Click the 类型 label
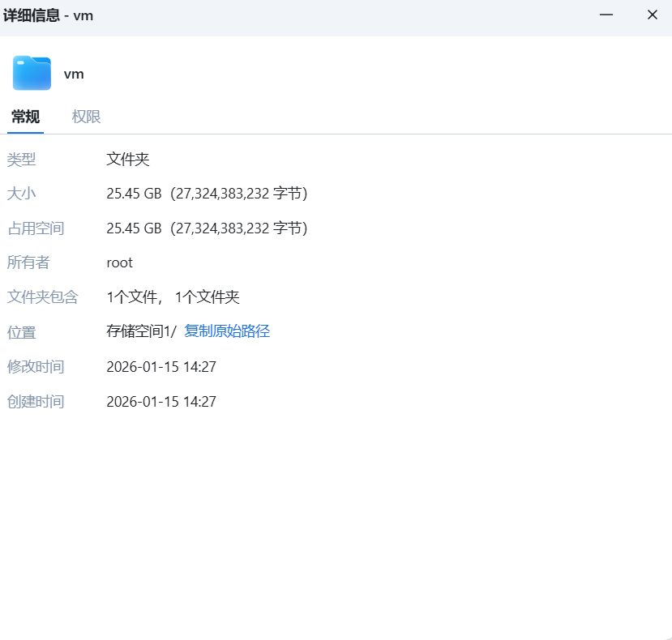Image resolution: width=672 pixels, height=640 pixels. (21, 159)
